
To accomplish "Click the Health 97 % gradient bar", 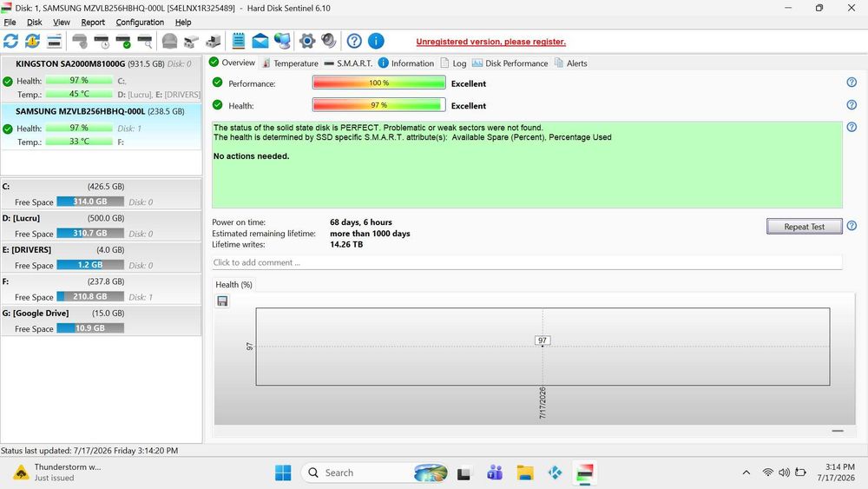I will (379, 105).
